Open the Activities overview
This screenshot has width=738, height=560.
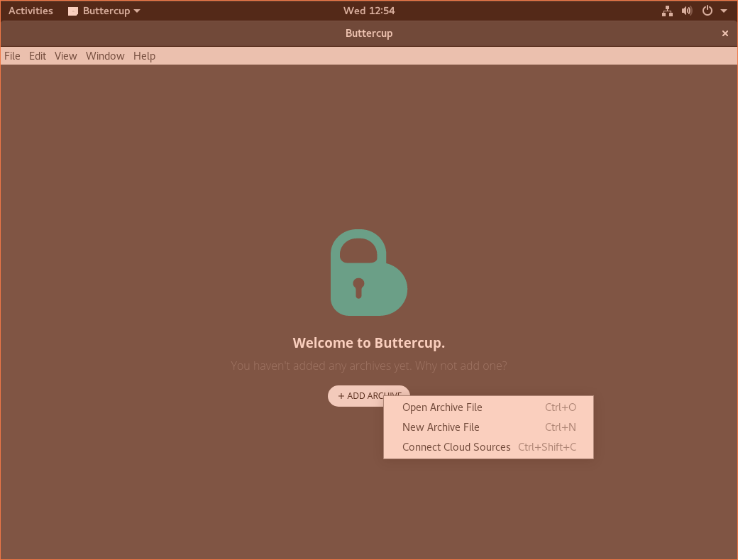click(x=31, y=11)
